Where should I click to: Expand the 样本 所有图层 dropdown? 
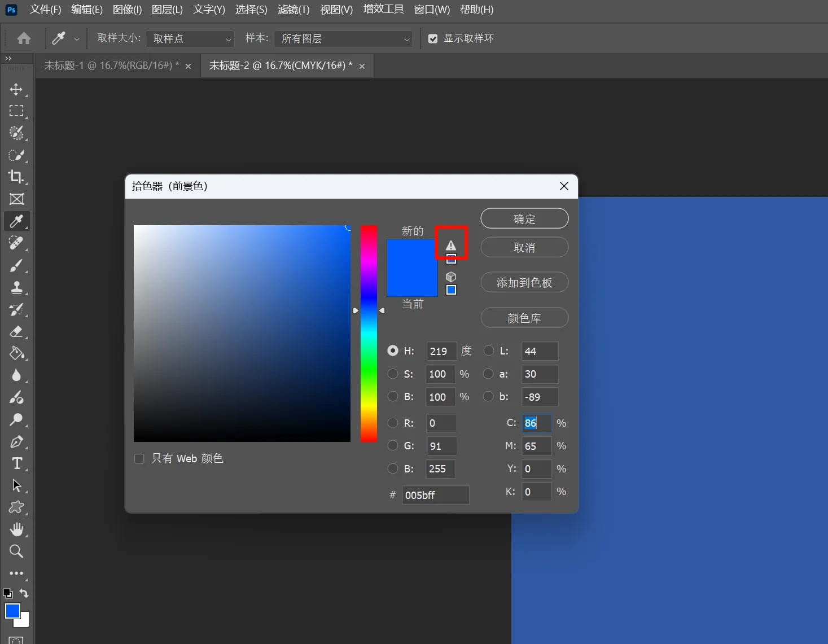pos(343,39)
